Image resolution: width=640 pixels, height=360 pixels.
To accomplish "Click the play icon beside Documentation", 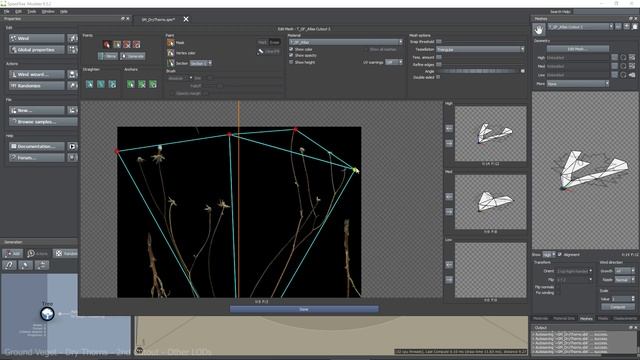I will [x=72, y=146].
